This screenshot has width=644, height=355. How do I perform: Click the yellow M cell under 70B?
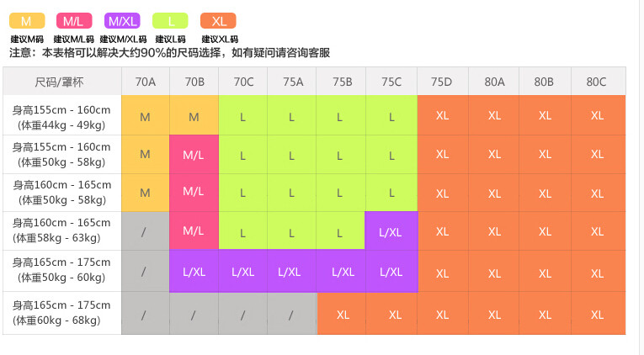(194, 116)
